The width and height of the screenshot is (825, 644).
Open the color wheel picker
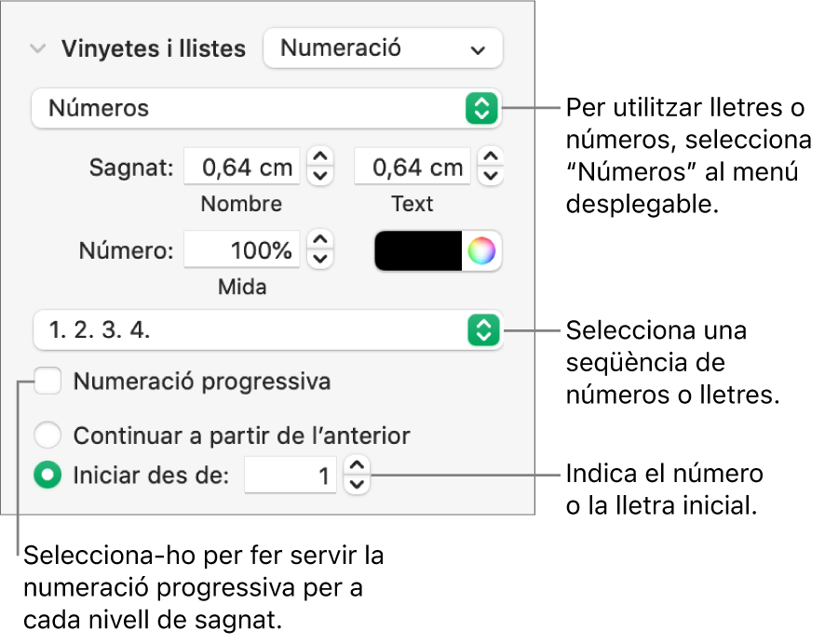(481, 251)
